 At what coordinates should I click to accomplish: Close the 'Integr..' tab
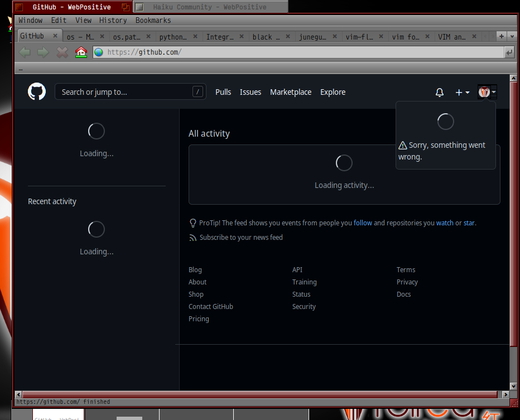tap(242, 36)
